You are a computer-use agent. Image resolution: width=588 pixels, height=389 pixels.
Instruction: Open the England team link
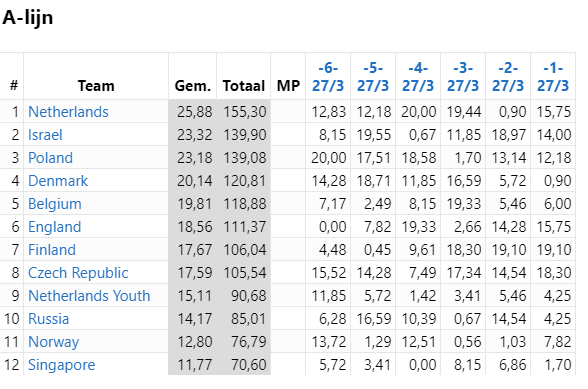tap(54, 227)
